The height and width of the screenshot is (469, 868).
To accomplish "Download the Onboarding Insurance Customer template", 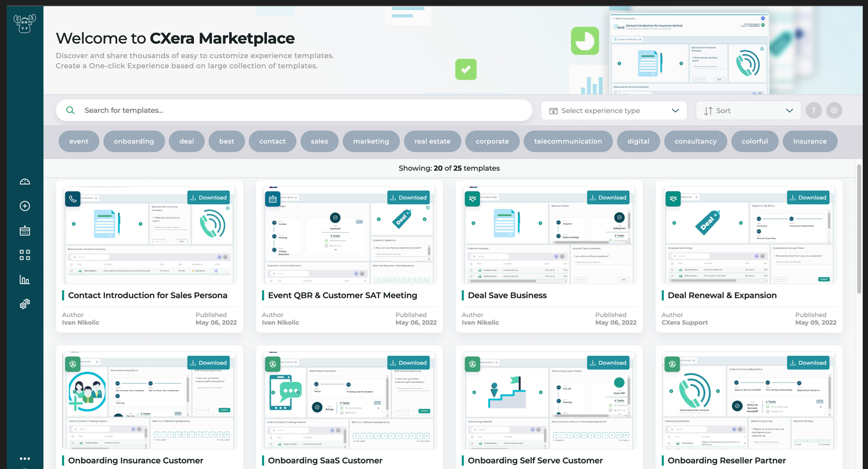I will click(x=208, y=362).
